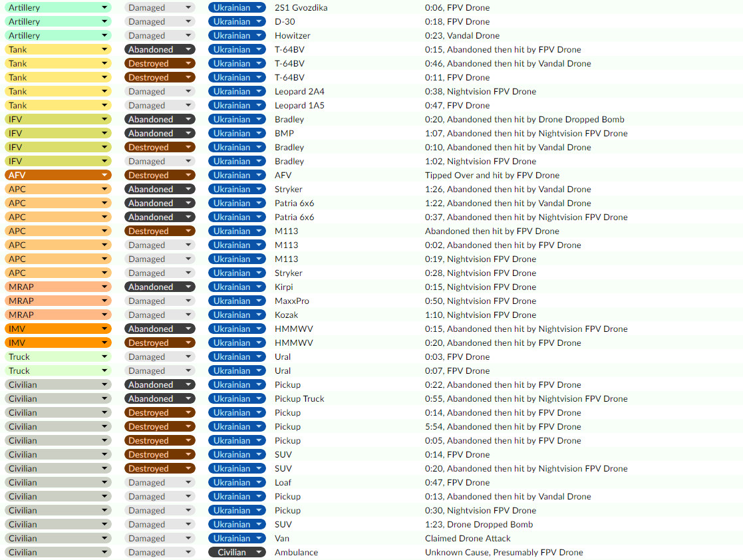Open the Damaged dropdown for Leopard 1A5

pos(160,106)
